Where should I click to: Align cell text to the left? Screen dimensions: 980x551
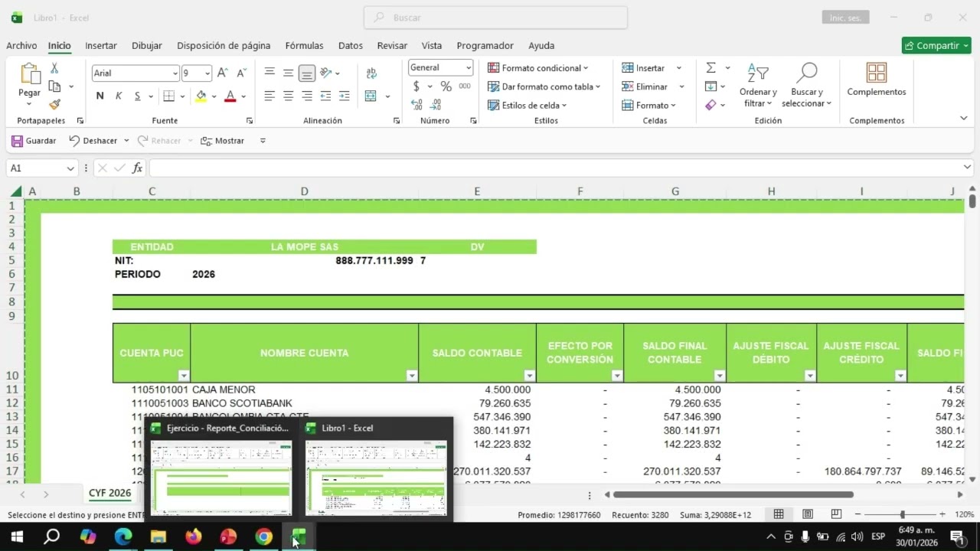269,96
